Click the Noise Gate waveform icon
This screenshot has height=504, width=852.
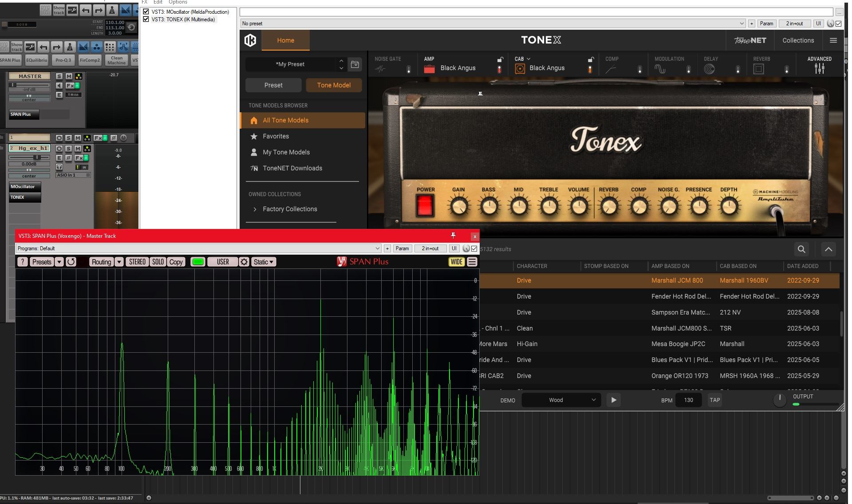(x=380, y=69)
